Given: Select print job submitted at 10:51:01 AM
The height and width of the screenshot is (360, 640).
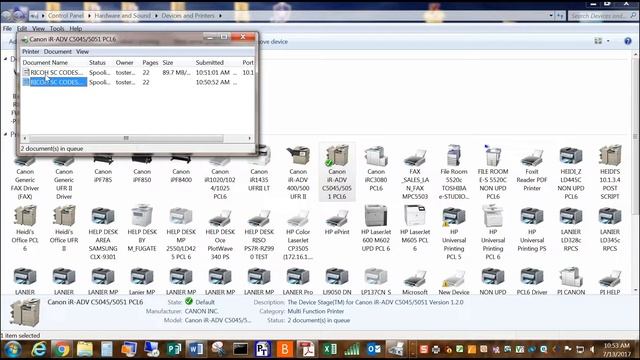Looking at the screenshot, I should click(138, 73).
